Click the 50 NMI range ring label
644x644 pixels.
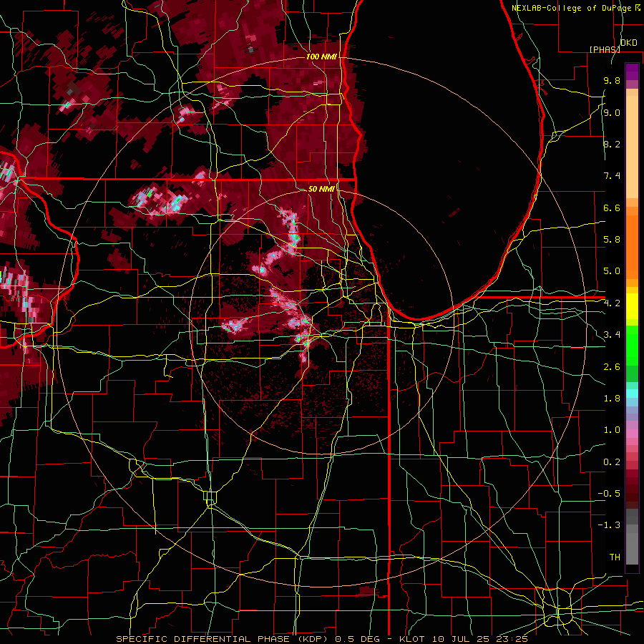[321, 189]
